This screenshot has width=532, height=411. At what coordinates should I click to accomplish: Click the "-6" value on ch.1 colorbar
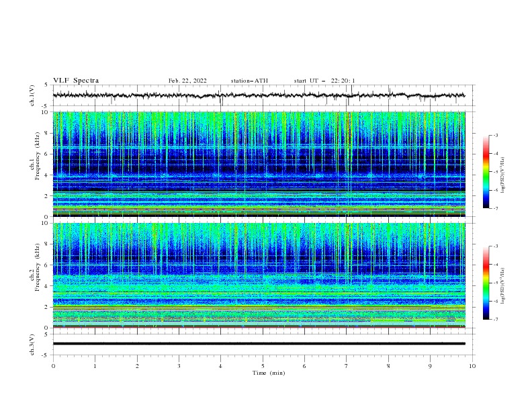click(496, 190)
